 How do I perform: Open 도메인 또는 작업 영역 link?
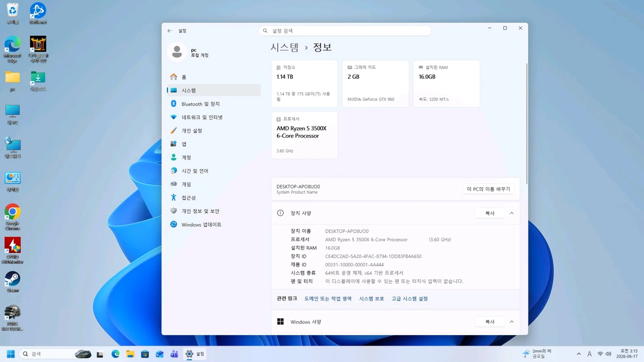[328, 299]
